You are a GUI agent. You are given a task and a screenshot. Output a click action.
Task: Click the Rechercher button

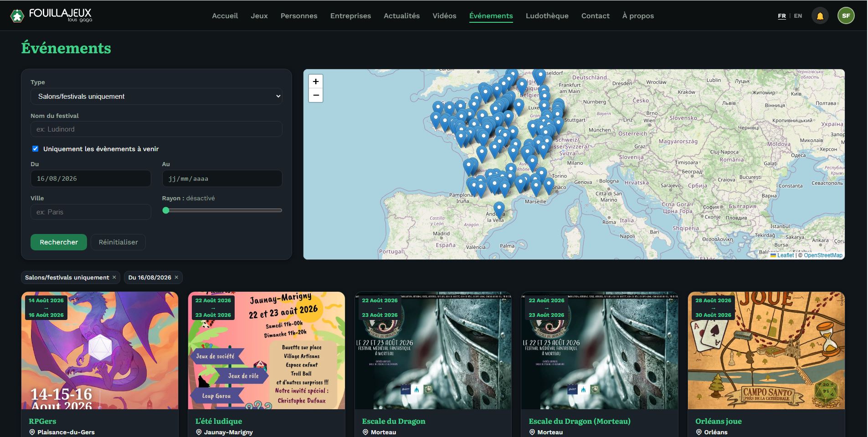(59, 242)
